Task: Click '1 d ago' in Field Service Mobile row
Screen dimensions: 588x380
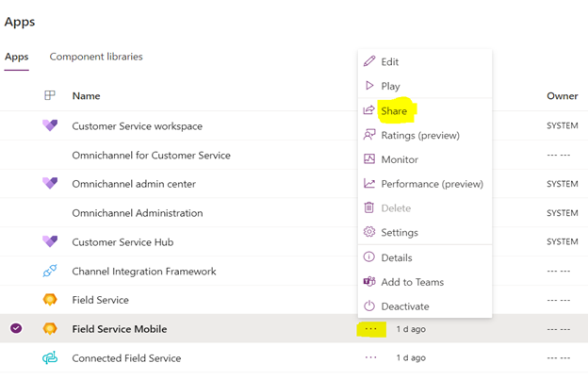Action: pos(411,329)
